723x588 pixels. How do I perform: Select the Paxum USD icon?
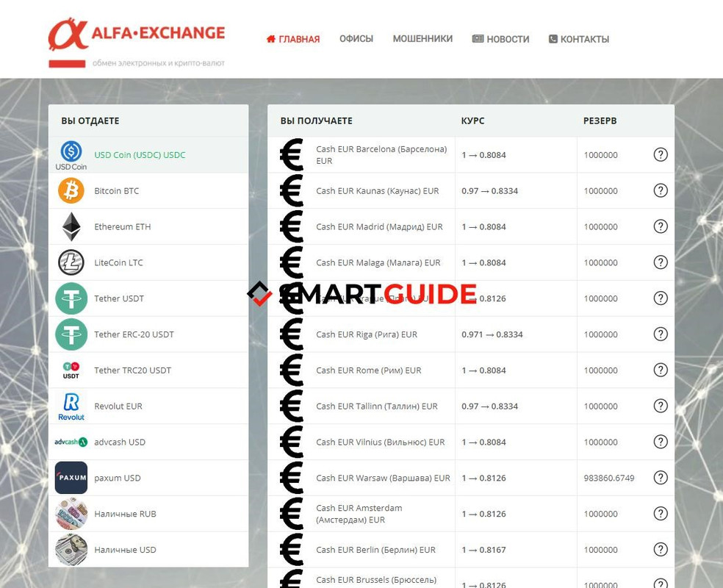[71, 478]
